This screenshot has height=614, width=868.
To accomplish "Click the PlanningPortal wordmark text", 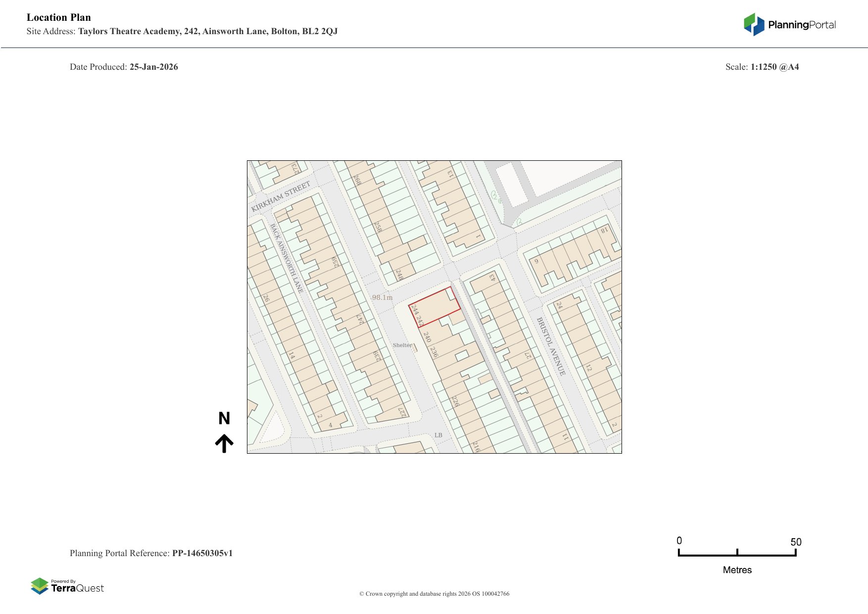I will (x=802, y=25).
